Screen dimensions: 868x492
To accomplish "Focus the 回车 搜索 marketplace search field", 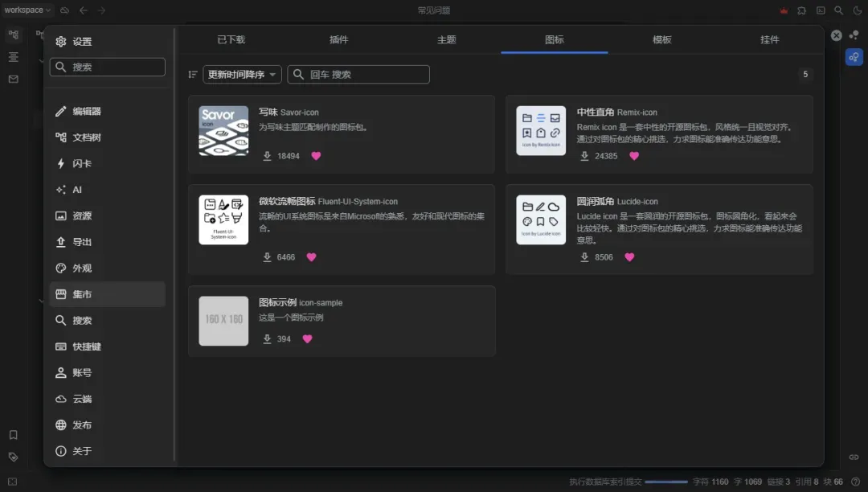I will [358, 74].
